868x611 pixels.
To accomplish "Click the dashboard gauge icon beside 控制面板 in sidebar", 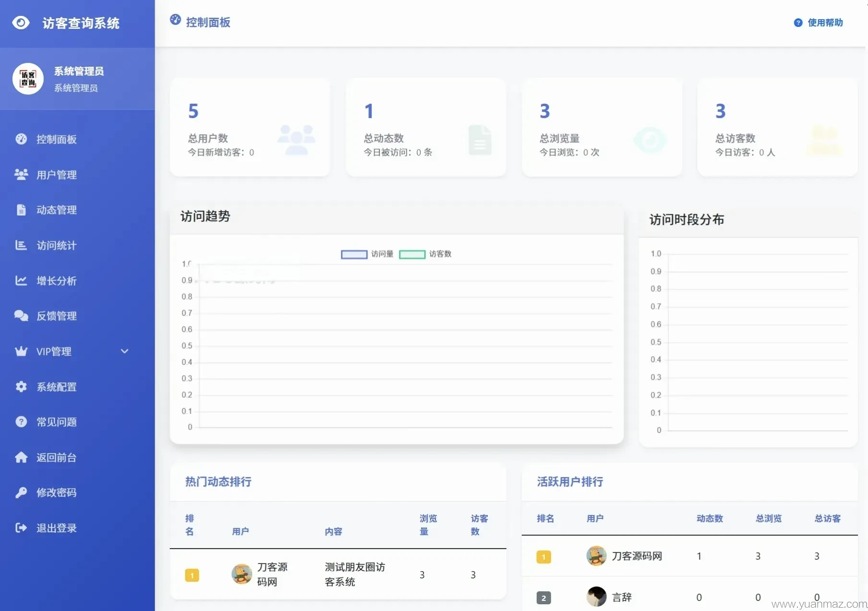I will point(21,139).
